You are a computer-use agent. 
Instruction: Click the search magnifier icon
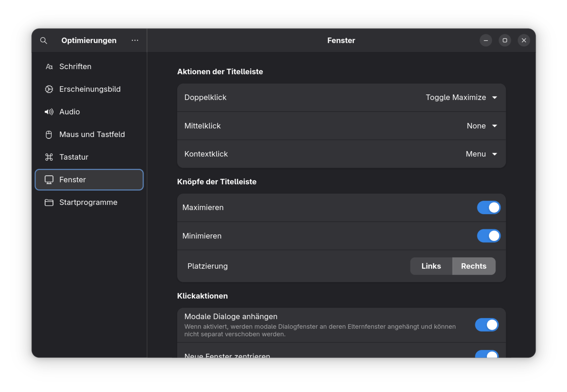tap(44, 40)
